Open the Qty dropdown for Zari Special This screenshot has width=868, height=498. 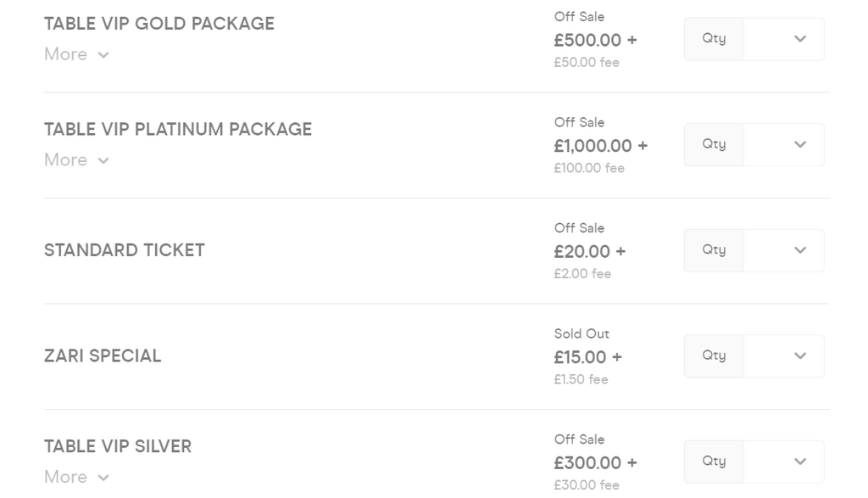point(783,356)
